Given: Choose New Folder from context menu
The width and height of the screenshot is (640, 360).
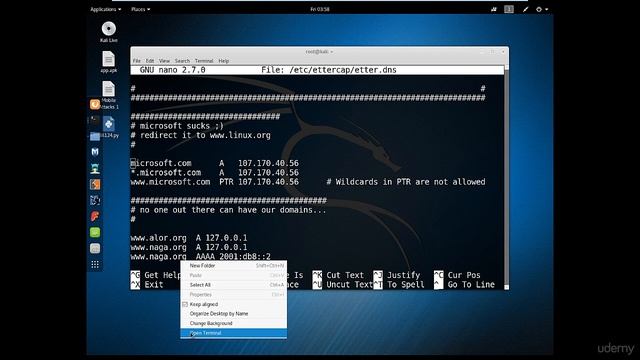Looking at the screenshot, I should click(x=233, y=266).
